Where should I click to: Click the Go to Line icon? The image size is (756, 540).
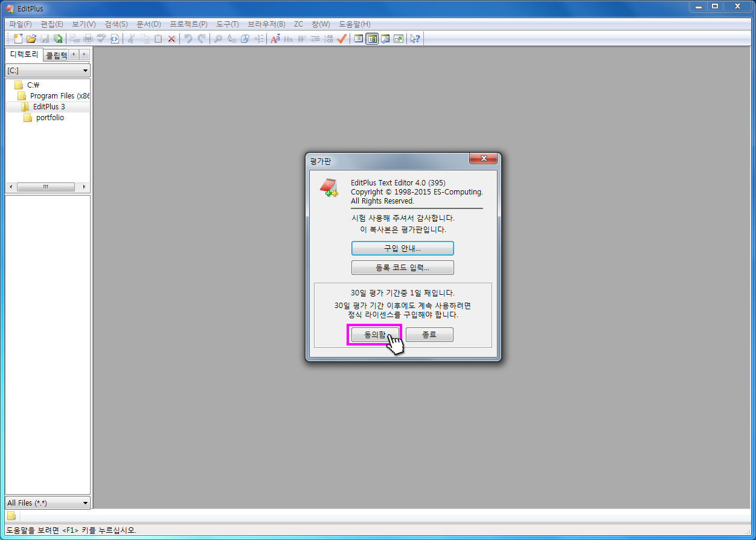pyautogui.click(x=258, y=39)
